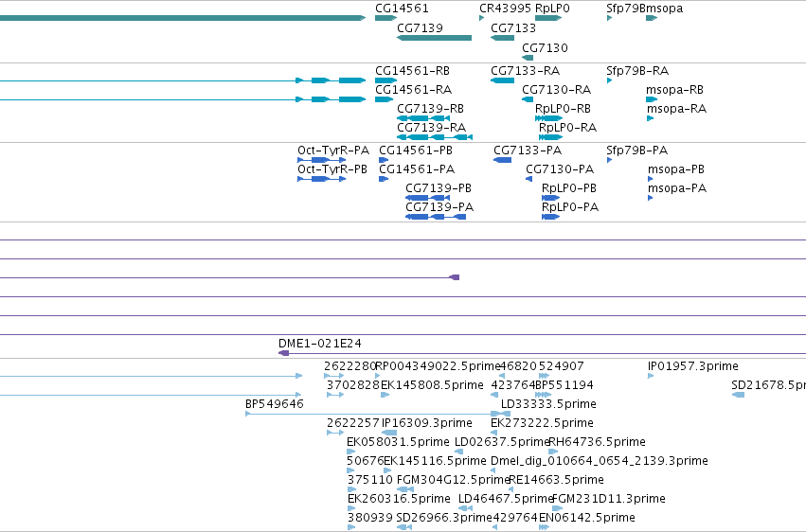
Task: Open CDS msopa-PB
Action: [676, 169]
